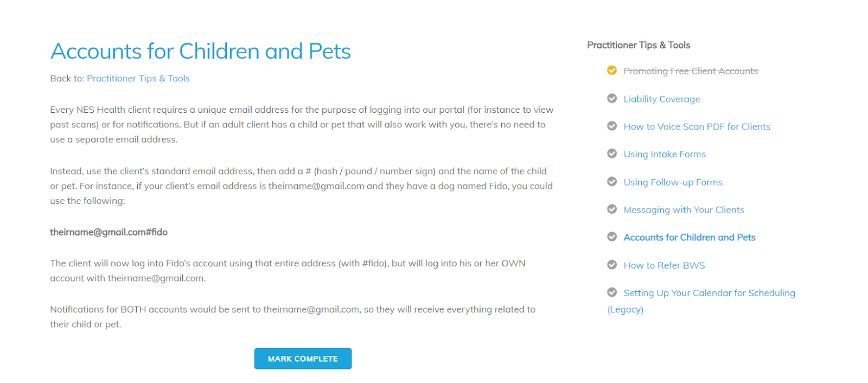Open the Using Intake Forms lesson
868x383 pixels.
[665, 154]
